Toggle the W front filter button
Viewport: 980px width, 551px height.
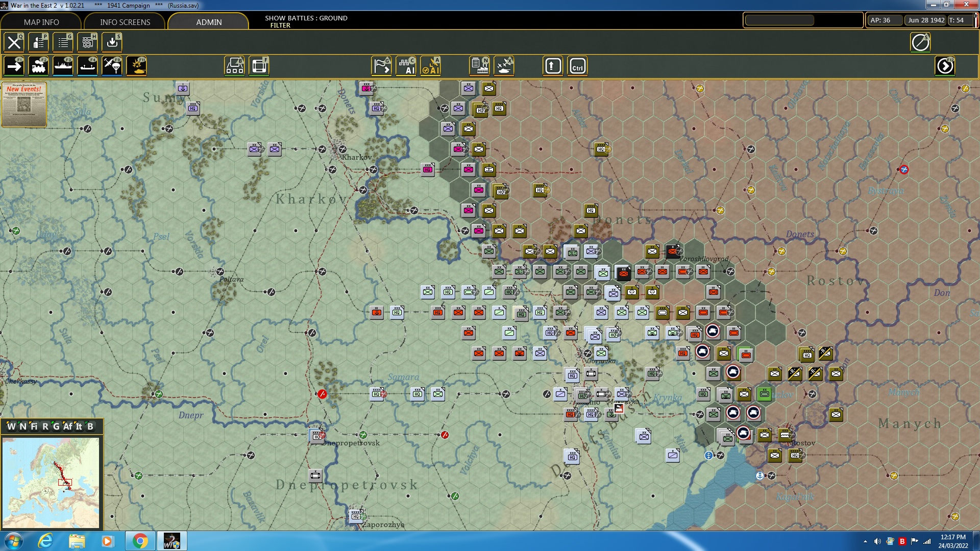(11, 427)
